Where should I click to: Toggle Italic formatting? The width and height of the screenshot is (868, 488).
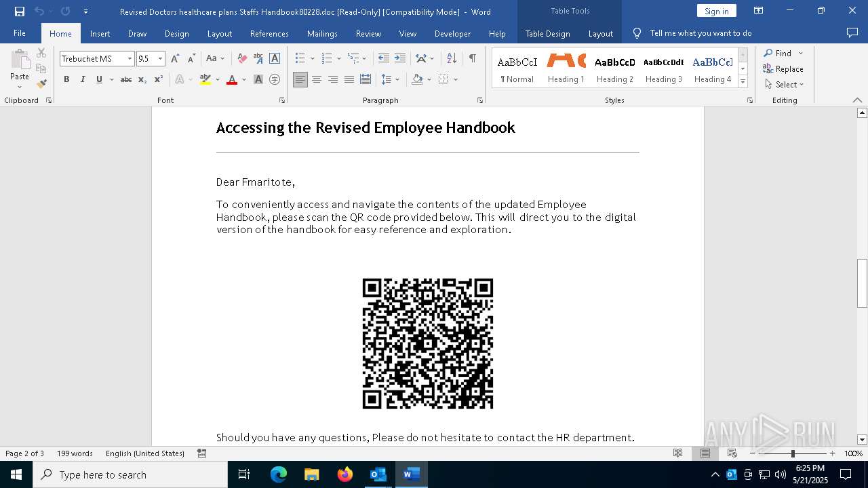click(x=83, y=80)
